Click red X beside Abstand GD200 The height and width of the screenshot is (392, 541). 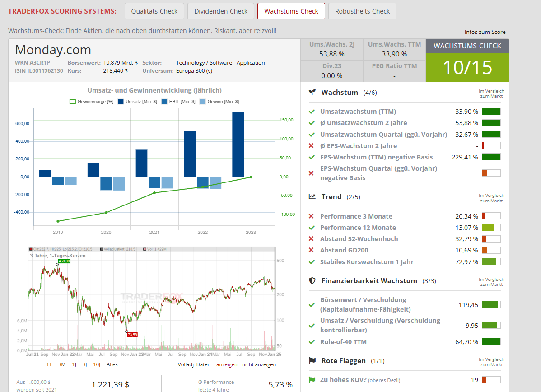click(311, 250)
